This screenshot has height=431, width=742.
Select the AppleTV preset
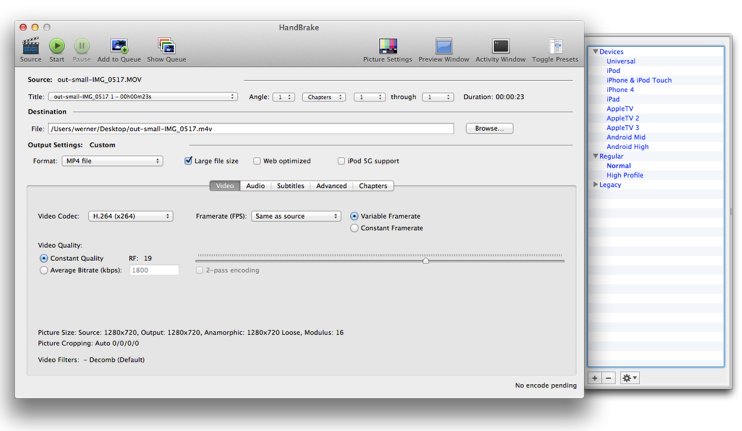(x=620, y=108)
